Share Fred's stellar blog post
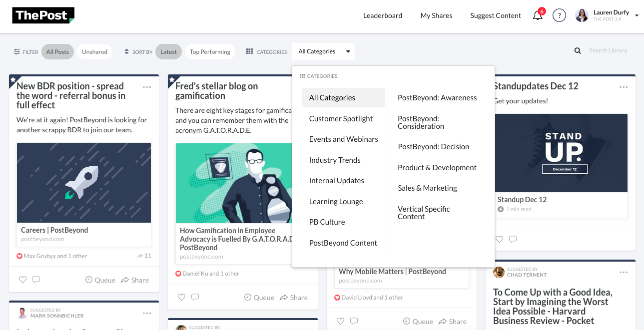 point(294,298)
